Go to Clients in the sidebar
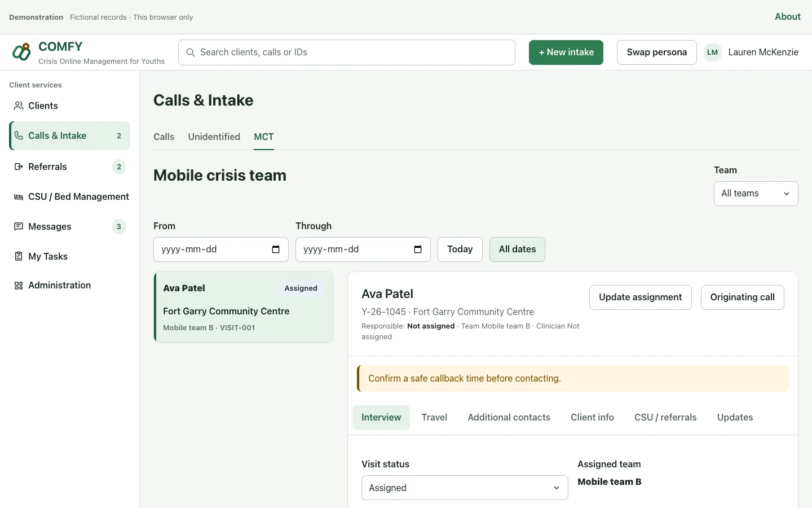The width and height of the screenshot is (812, 508). (69, 106)
